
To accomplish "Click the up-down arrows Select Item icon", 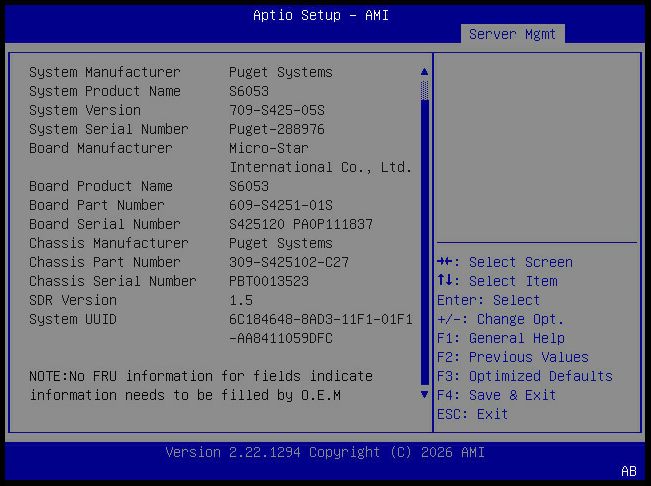I will point(444,281).
